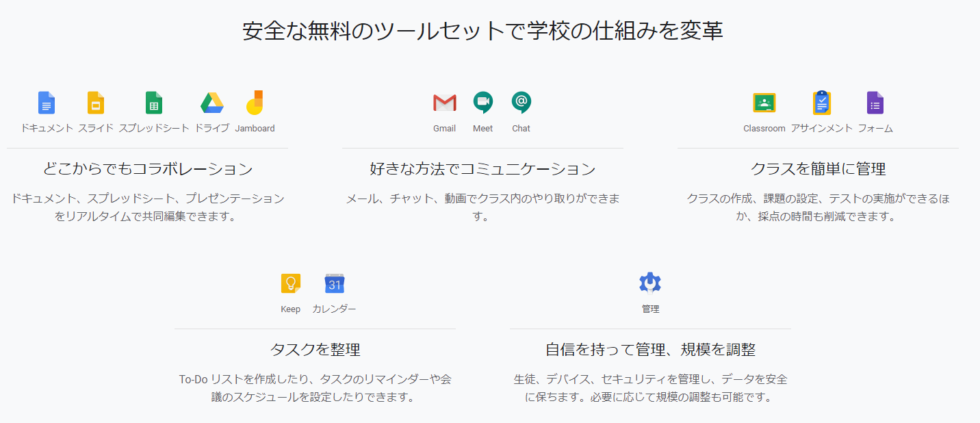Open the Google Meet camera icon
Image resolution: width=980 pixels, height=423 pixels.
click(x=483, y=103)
